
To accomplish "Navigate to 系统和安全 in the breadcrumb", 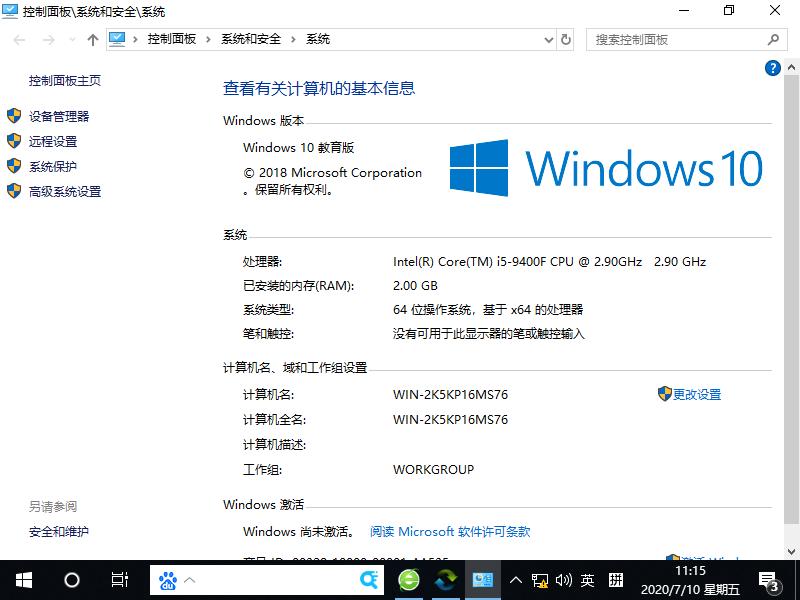I will 248,39.
